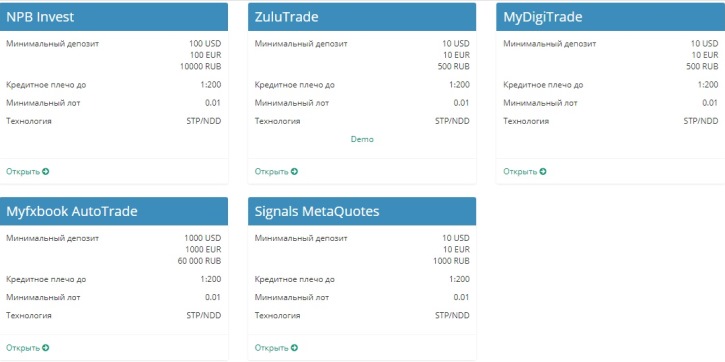This screenshot has height=362, width=725.
Task: Select the Signals MetaQuotes card header
Action: tap(362, 211)
